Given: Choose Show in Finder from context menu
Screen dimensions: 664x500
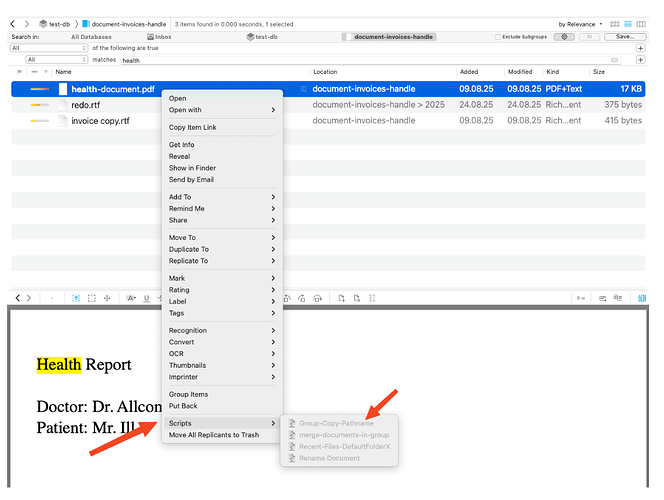Looking at the screenshot, I should [x=192, y=168].
